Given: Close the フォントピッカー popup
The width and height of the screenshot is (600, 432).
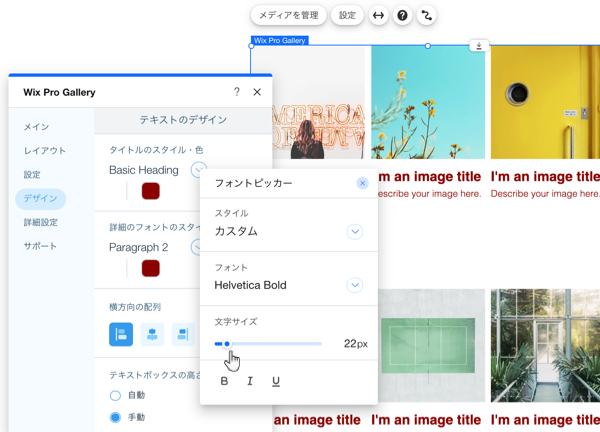Looking at the screenshot, I should point(362,183).
